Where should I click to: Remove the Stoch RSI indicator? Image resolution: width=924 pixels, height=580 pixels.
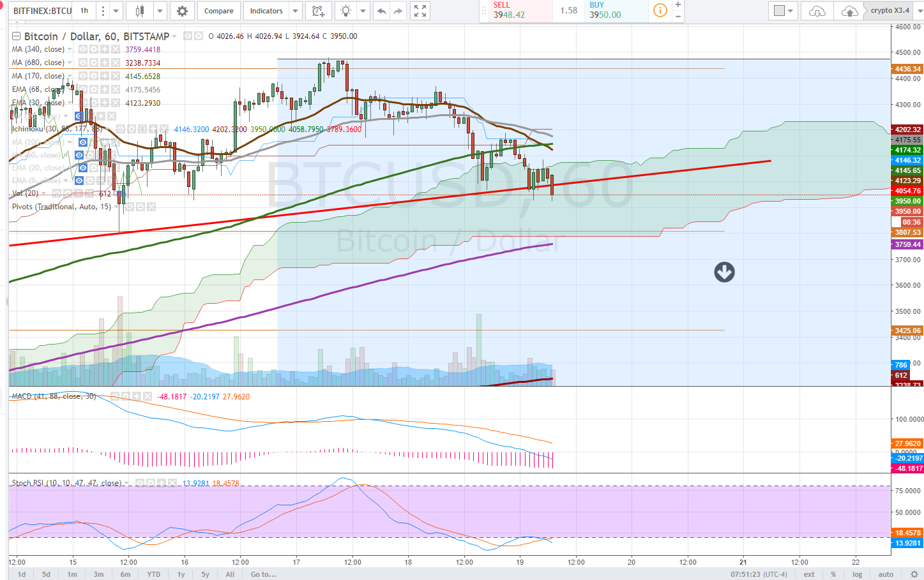[172, 483]
